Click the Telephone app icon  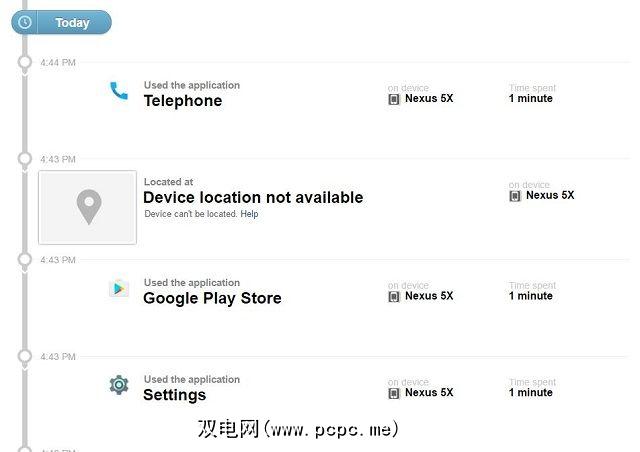click(x=120, y=92)
